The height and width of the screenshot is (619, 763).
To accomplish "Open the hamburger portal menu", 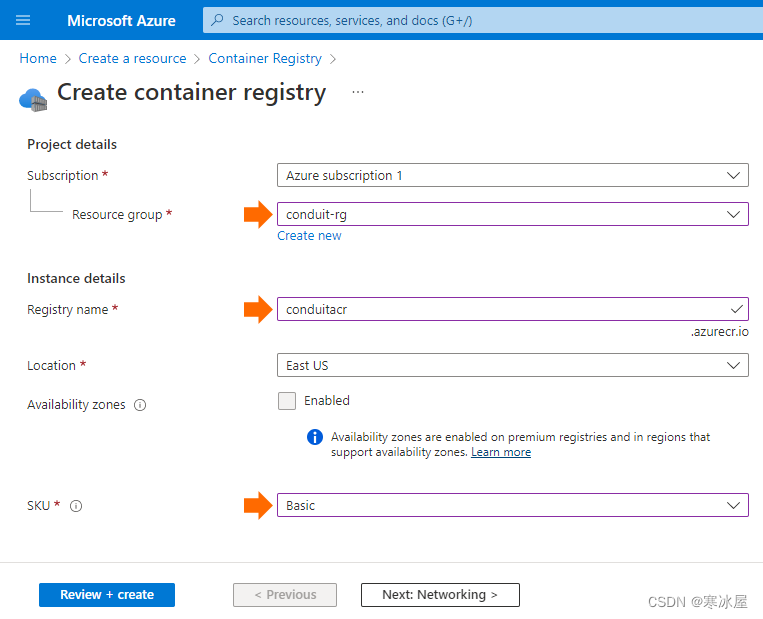I will 24,20.
